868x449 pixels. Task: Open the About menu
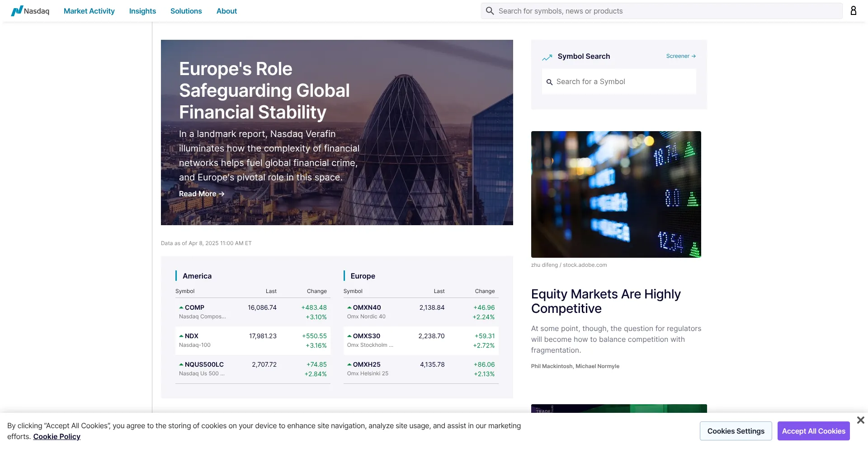pyautogui.click(x=226, y=11)
